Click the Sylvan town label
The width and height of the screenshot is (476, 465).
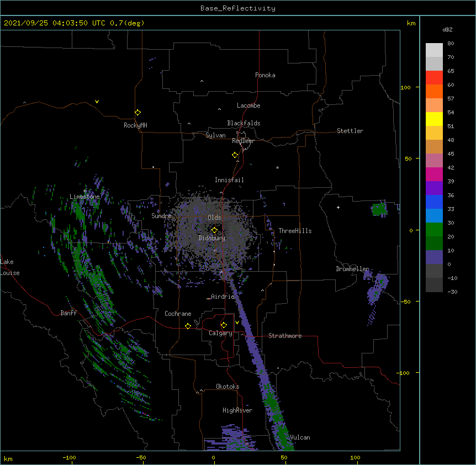click(215, 135)
